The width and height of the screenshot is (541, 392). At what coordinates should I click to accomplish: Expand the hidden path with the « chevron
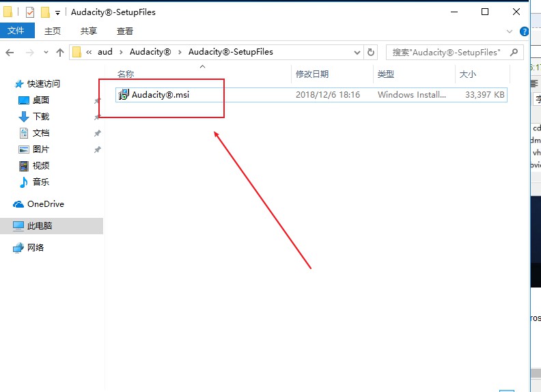pyautogui.click(x=89, y=52)
